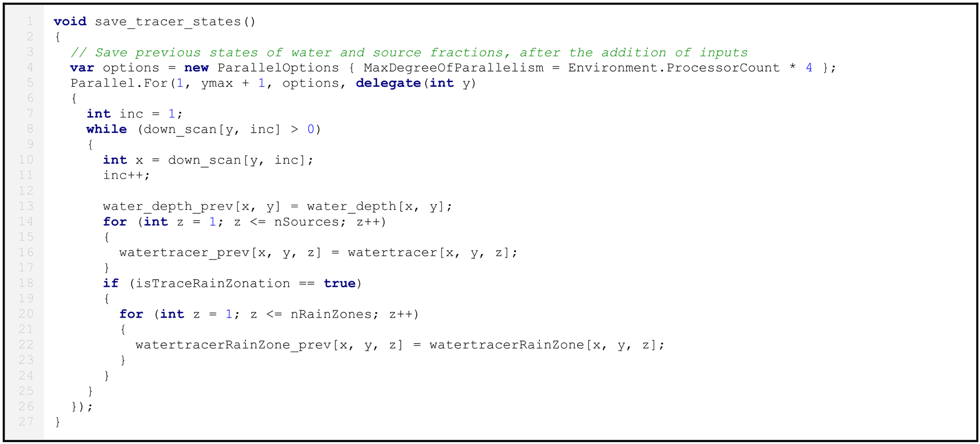Click water_depth_prev on line 13
Image resolution: width=980 pixels, height=444 pixels.
pyautogui.click(x=168, y=207)
